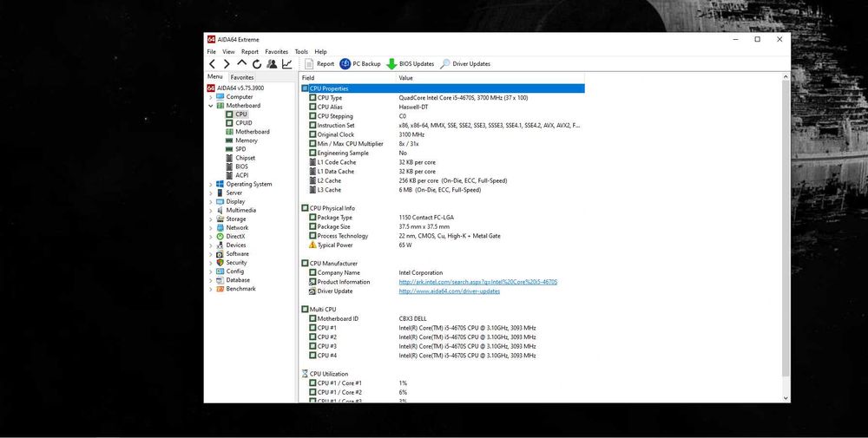Go up one level with the up arrow

242,63
